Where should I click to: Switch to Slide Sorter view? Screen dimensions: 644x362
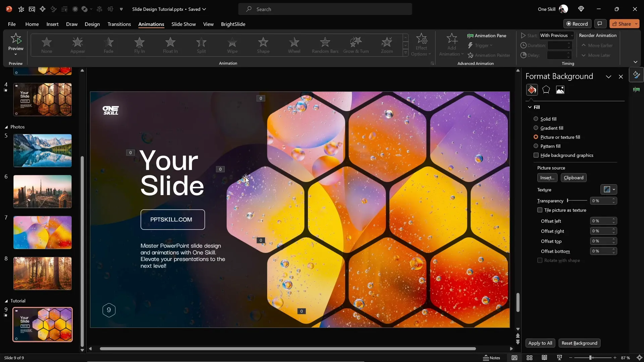(x=529, y=358)
